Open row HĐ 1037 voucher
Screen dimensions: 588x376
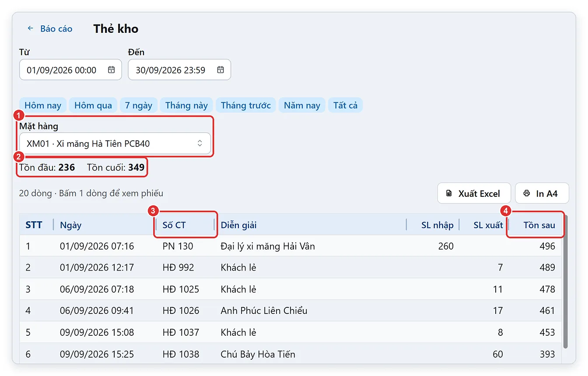(x=290, y=332)
